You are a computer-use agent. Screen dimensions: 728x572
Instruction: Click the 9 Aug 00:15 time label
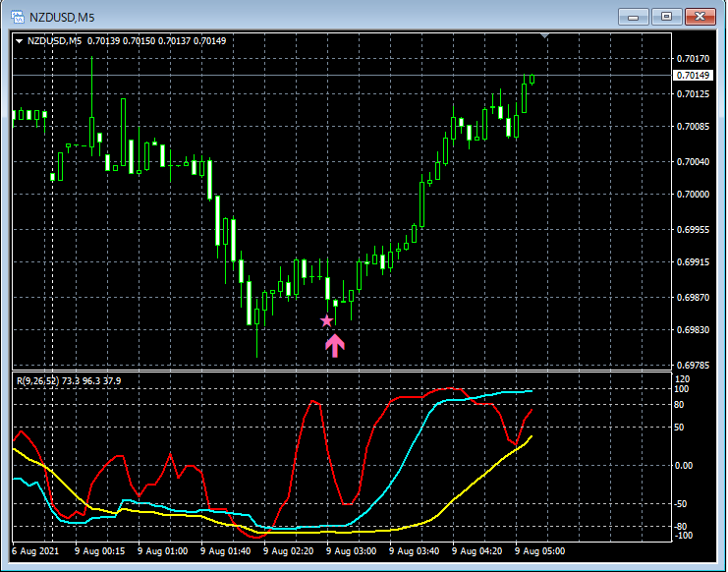pos(100,551)
